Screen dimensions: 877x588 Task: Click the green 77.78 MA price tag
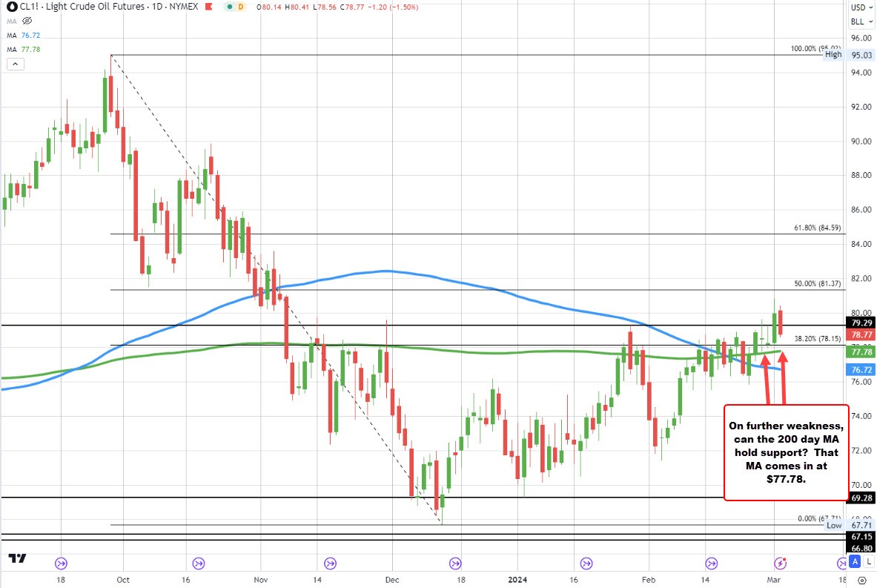click(861, 352)
